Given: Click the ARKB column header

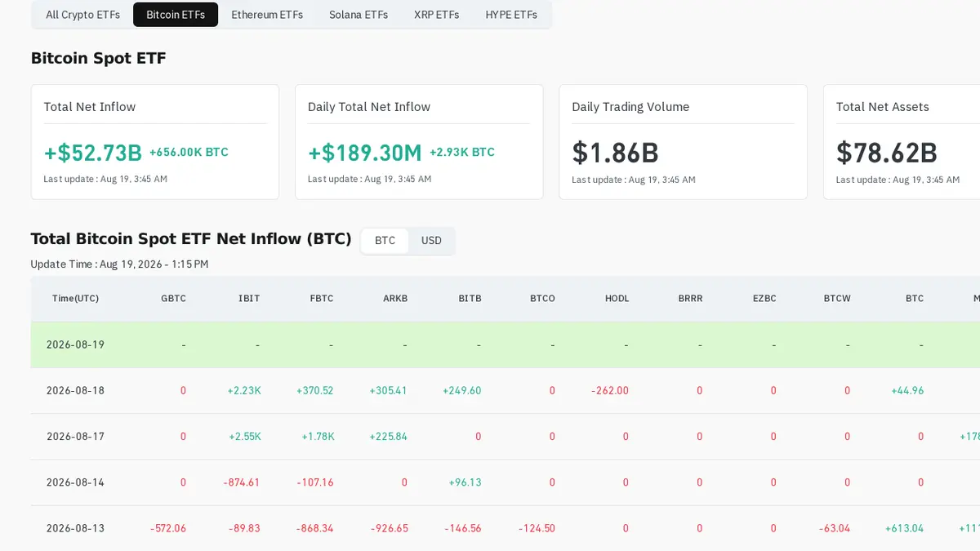Looking at the screenshot, I should click(395, 299).
